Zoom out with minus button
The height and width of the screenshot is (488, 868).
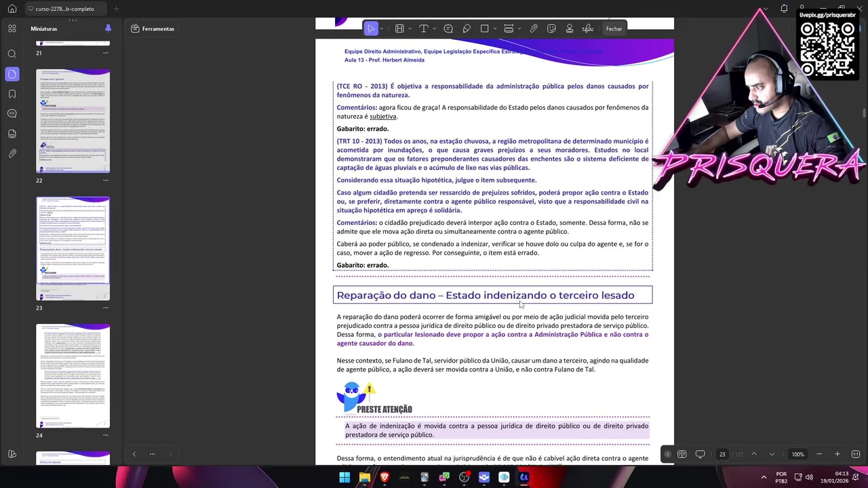(819, 454)
